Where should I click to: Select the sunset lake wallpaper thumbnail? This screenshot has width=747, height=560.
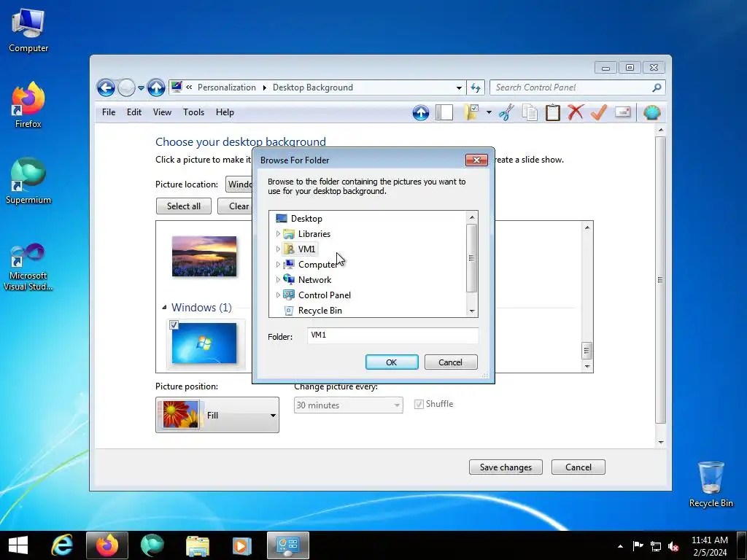point(204,256)
